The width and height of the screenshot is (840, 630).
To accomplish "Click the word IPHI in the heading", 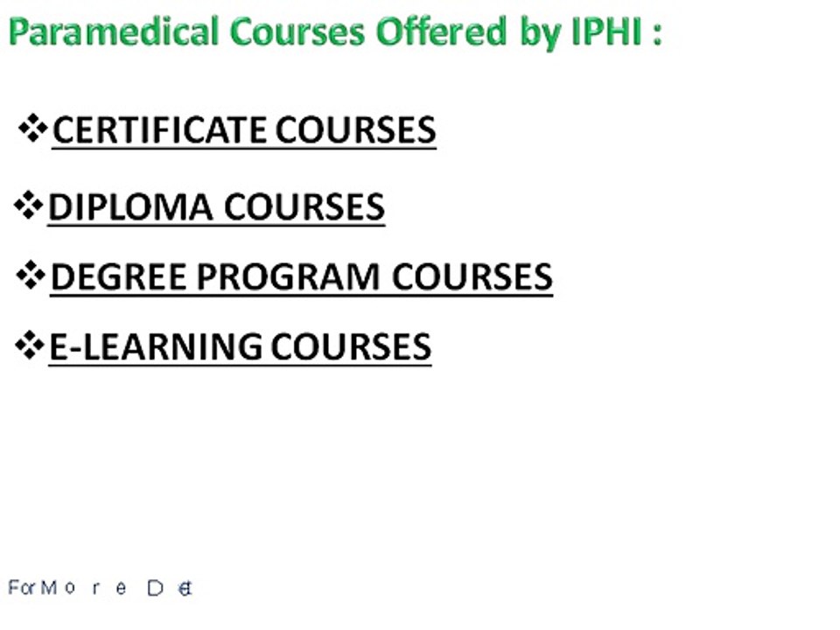I will [607, 31].
